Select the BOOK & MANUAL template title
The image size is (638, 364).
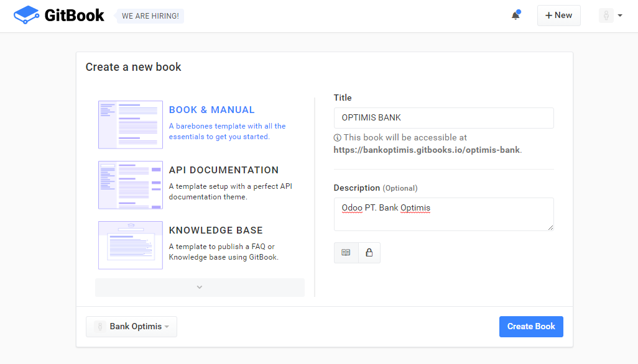click(212, 110)
